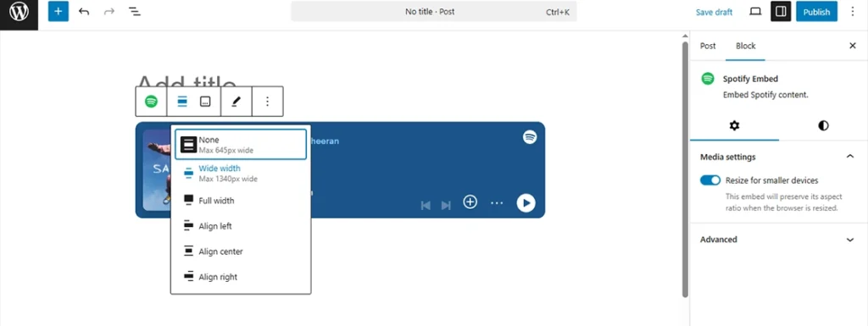This screenshot has height=326, width=868.
Task: Skip to next track in Spotify embed
Action: pyautogui.click(x=446, y=205)
